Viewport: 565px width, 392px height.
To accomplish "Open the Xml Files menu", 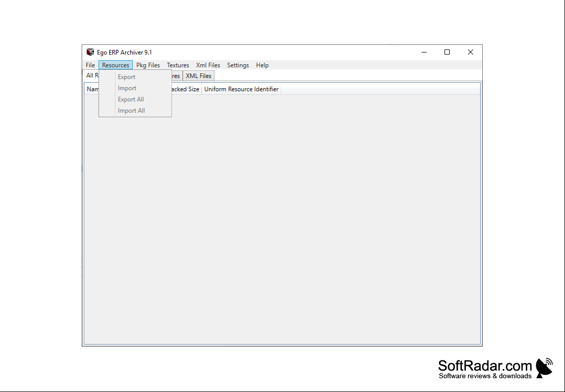I will (x=208, y=65).
